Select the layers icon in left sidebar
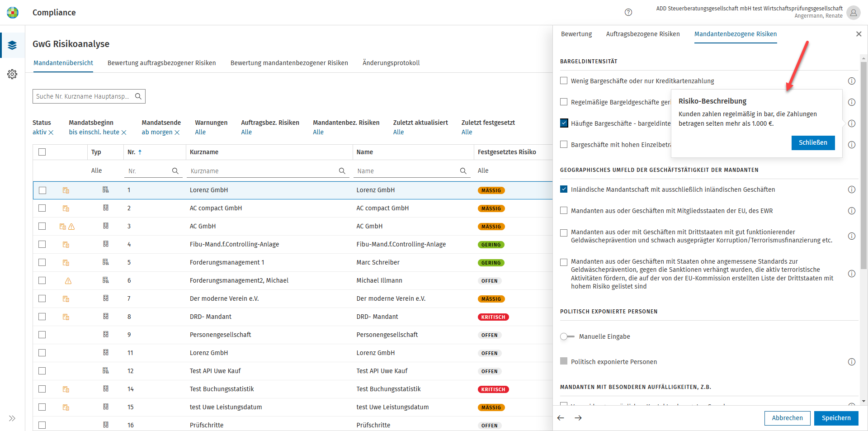Screen dimensions: 868x431 click(x=12, y=45)
